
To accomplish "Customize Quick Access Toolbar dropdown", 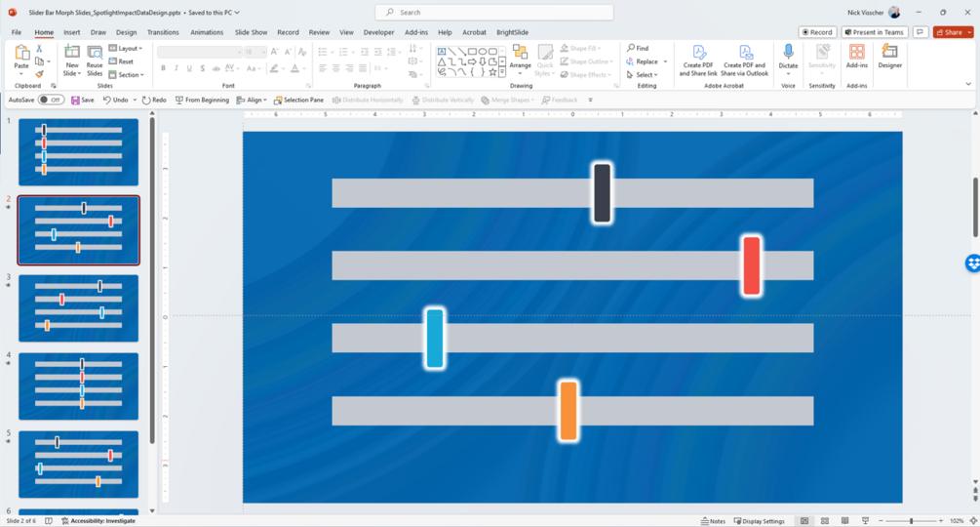I will pyautogui.click(x=590, y=100).
